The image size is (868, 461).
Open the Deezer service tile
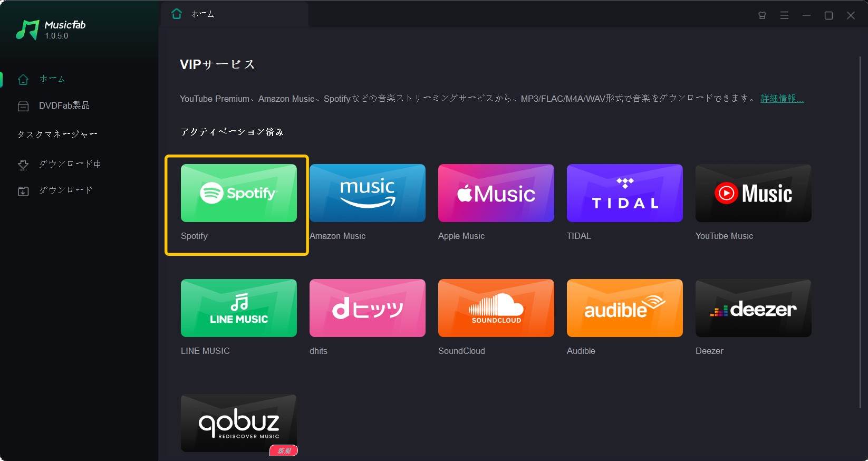(x=753, y=308)
